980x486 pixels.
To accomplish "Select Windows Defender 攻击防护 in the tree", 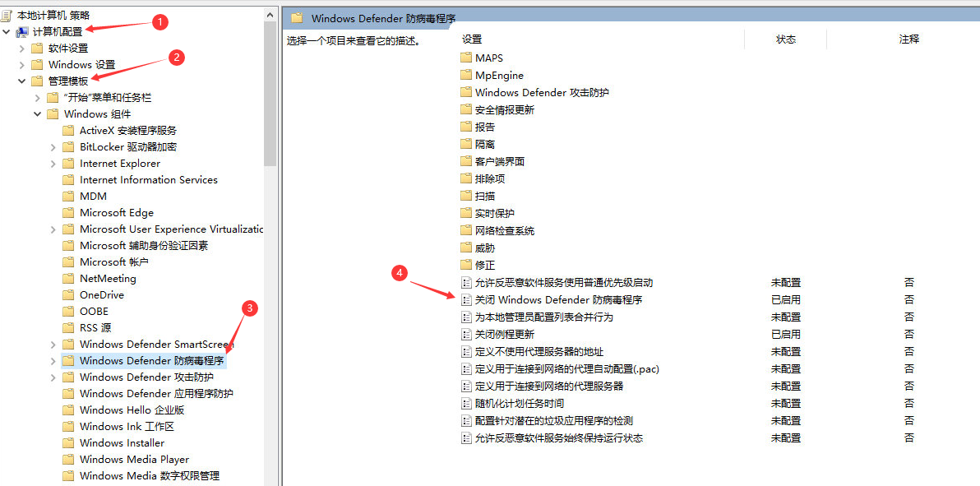I will (146, 377).
